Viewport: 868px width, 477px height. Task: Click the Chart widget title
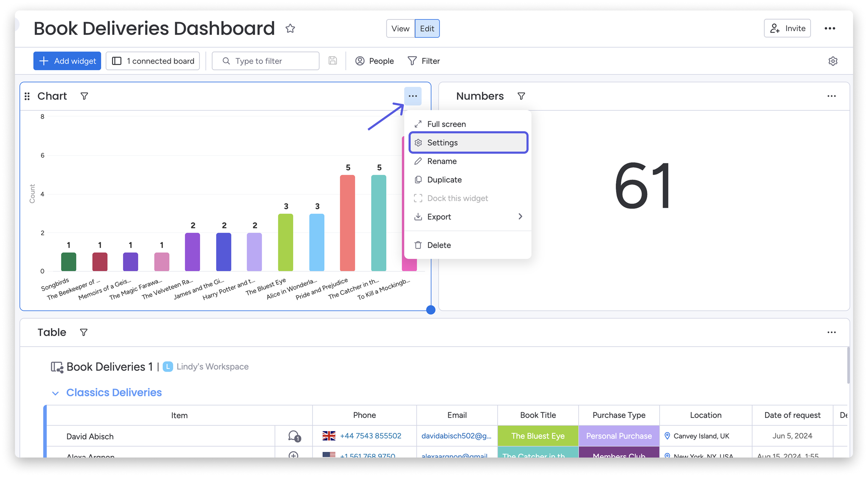click(52, 96)
